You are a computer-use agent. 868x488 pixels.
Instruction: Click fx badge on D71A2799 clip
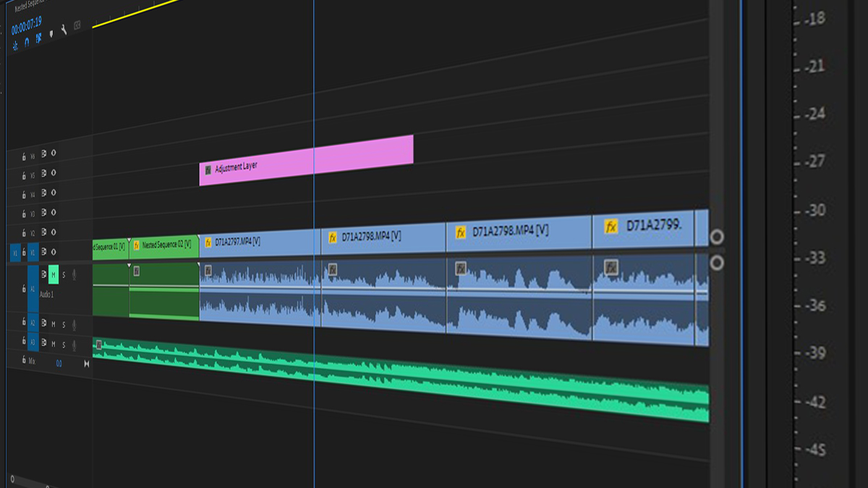coord(611,226)
